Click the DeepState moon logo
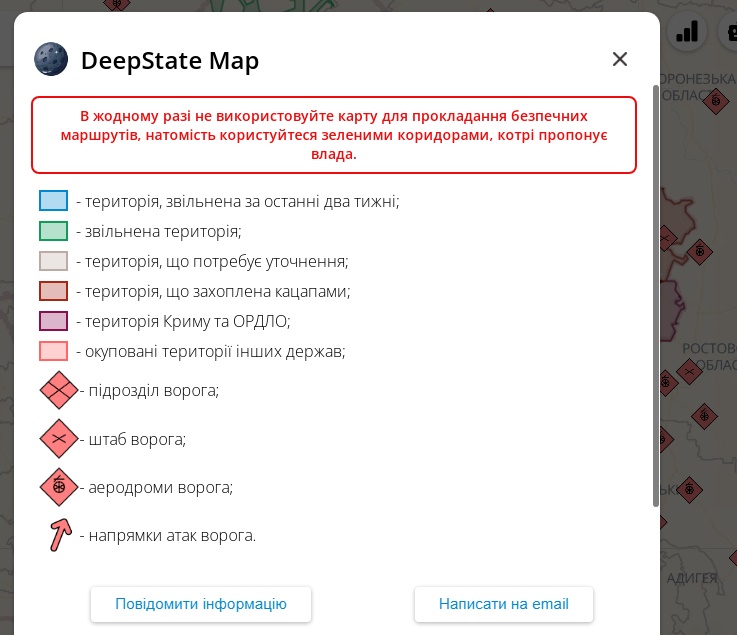The height and width of the screenshot is (635, 737). tap(51, 59)
